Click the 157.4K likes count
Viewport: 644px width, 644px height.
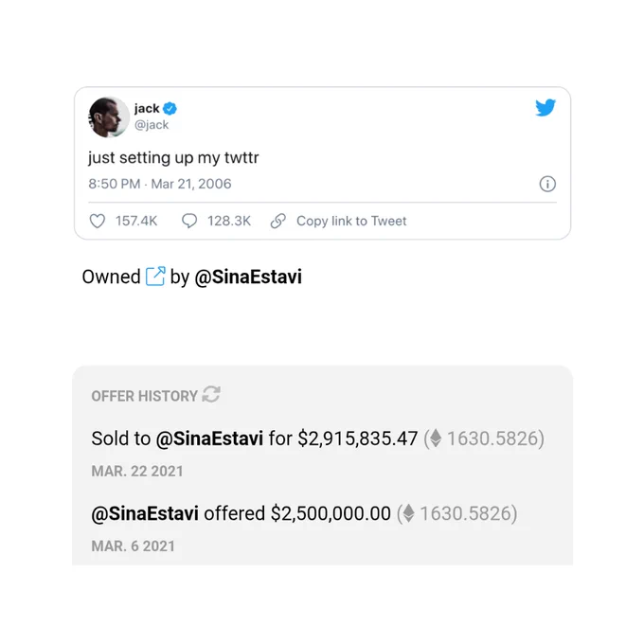click(x=136, y=221)
